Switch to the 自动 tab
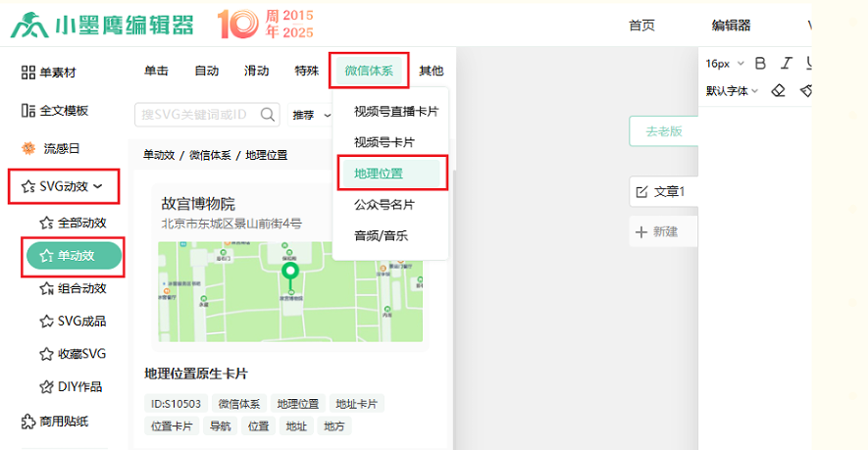This screenshot has height=450, width=868. click(x=207, y=71)
